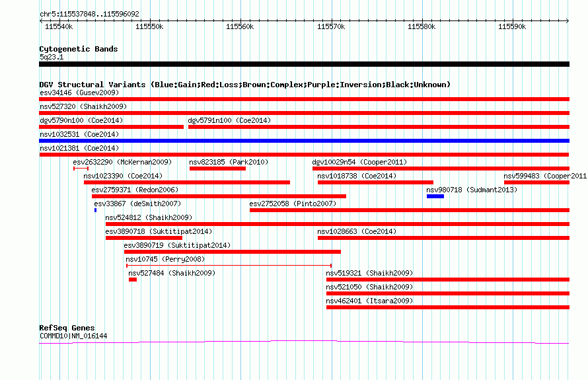This screenshot has width=588, height=380.
Task: Click the 115550k ruler tick label
Action: (x=149, y=26)
